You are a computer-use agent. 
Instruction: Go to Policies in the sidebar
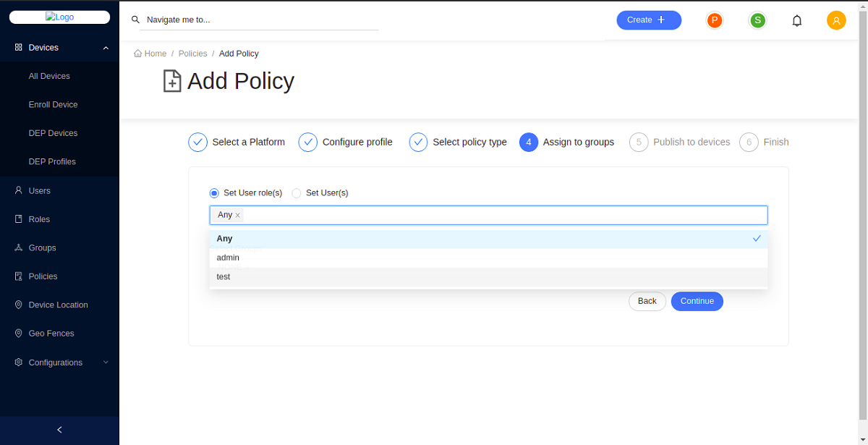[43, 276]
